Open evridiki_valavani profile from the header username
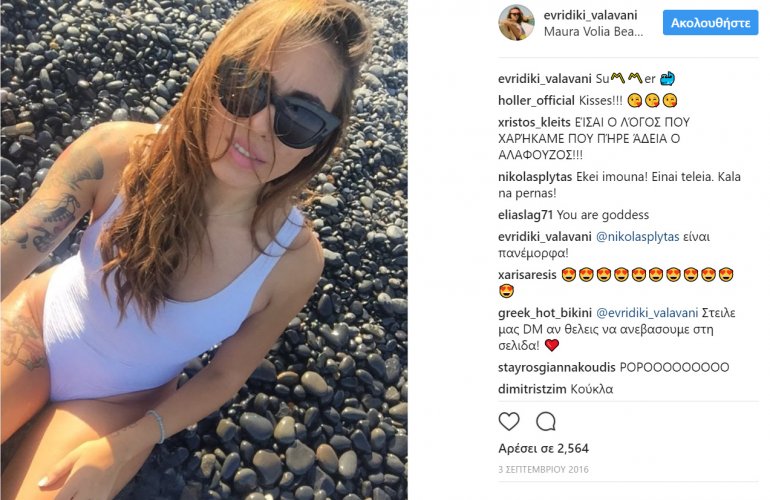Screen dimensions: 770x500 click(x=590, y=15)
